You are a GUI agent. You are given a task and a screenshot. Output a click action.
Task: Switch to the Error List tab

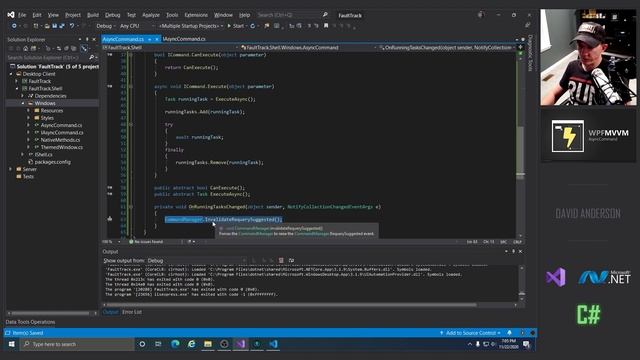pyautogui.click(x=132, y=312)
